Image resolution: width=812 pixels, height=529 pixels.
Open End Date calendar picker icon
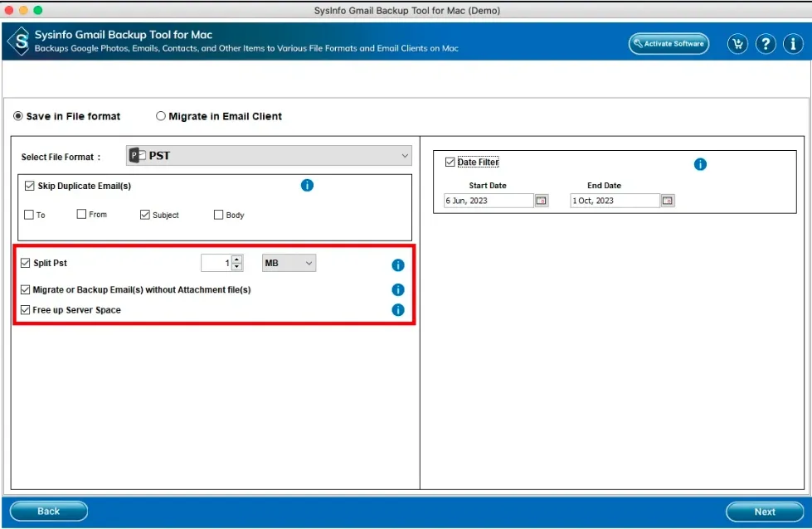pyautogui.click(x=668, y=201)
